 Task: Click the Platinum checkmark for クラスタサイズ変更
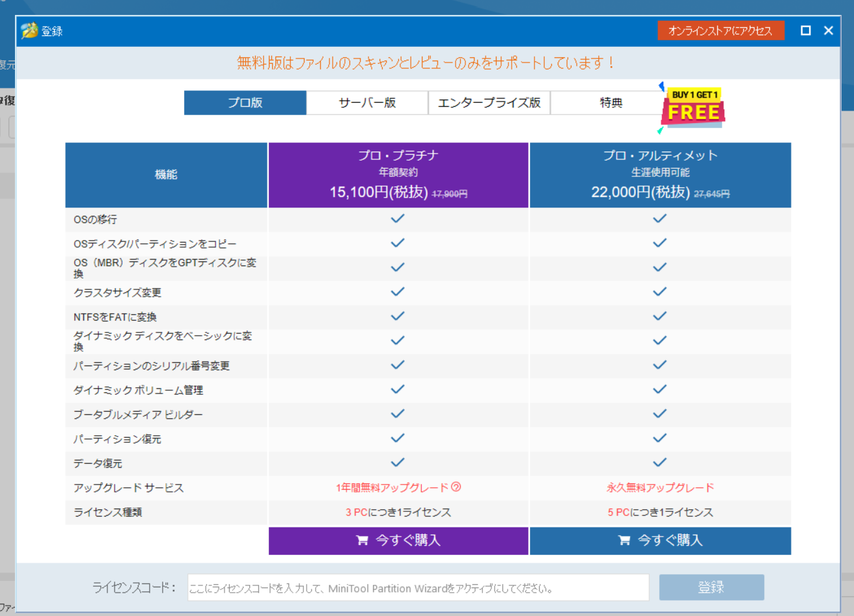pyautogui.click(x=398, y=291)
